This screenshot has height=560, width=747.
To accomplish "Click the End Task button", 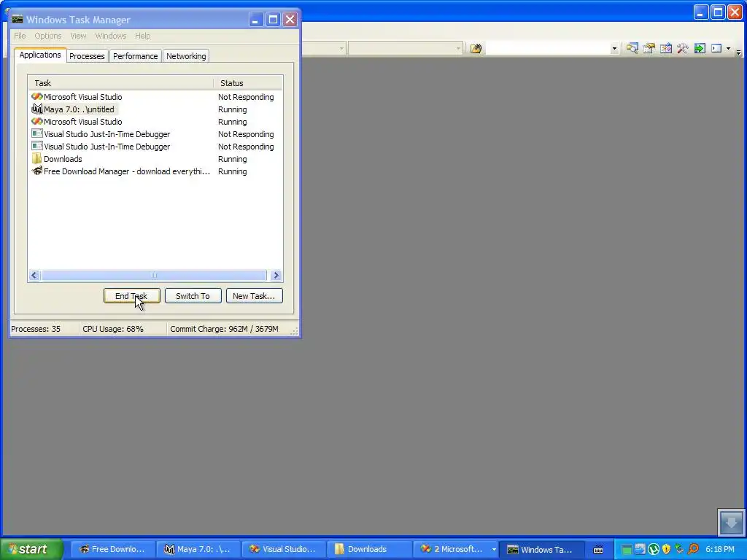I will [x=131, y=296].
